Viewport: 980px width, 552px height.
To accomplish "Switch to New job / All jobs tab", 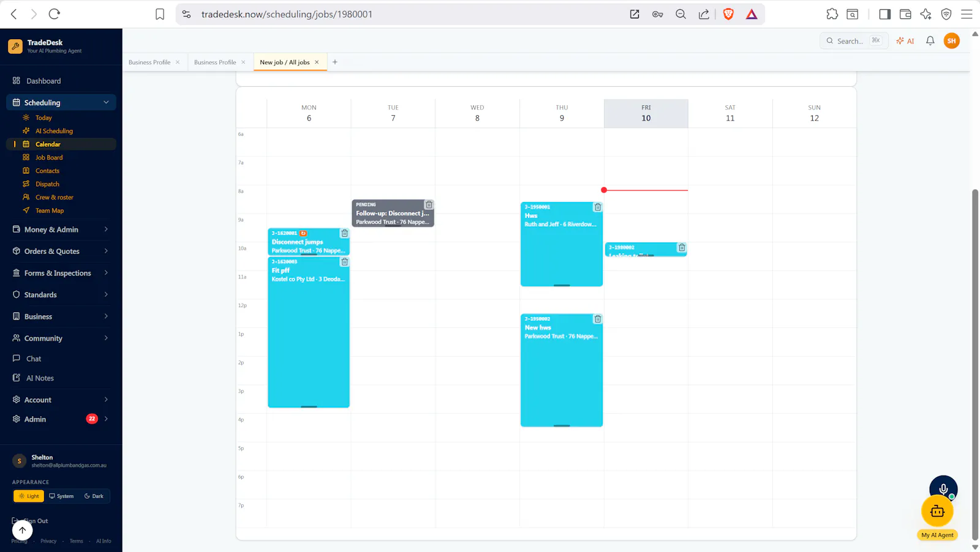I will point(284,62).
